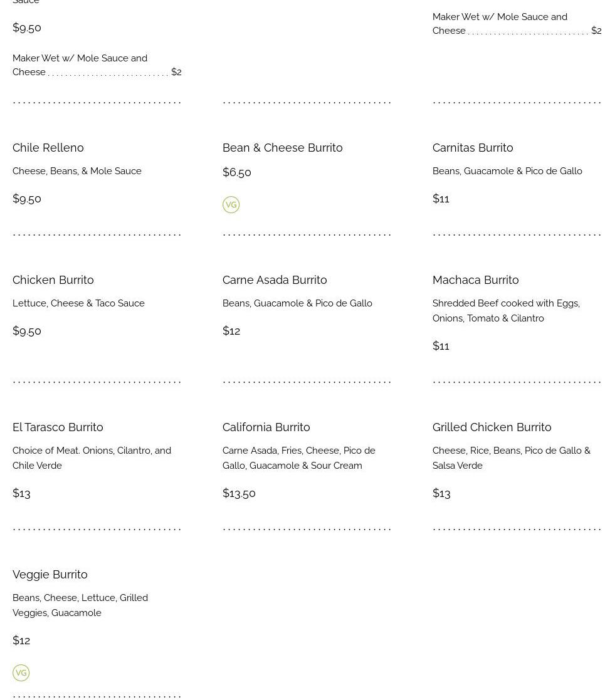Click the El Tarasco Burrito description

point(92,458)
